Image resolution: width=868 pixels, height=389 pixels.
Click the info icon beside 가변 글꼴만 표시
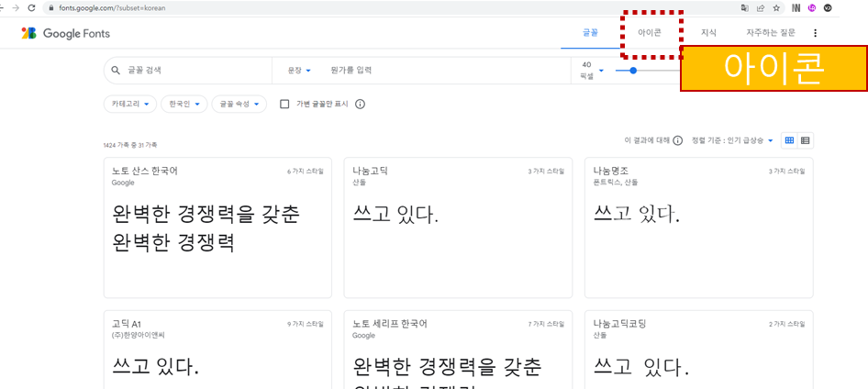click(360, 104)
